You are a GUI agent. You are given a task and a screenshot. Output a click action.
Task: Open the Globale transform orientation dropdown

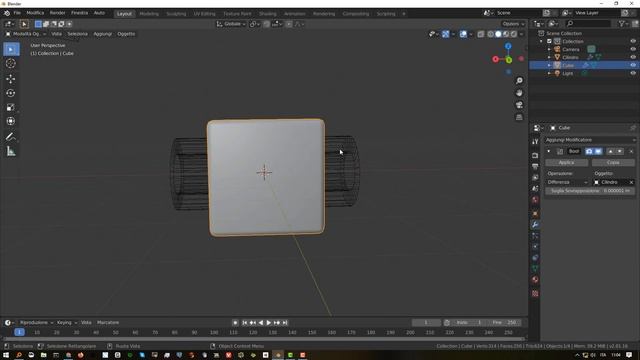[231, 24]
